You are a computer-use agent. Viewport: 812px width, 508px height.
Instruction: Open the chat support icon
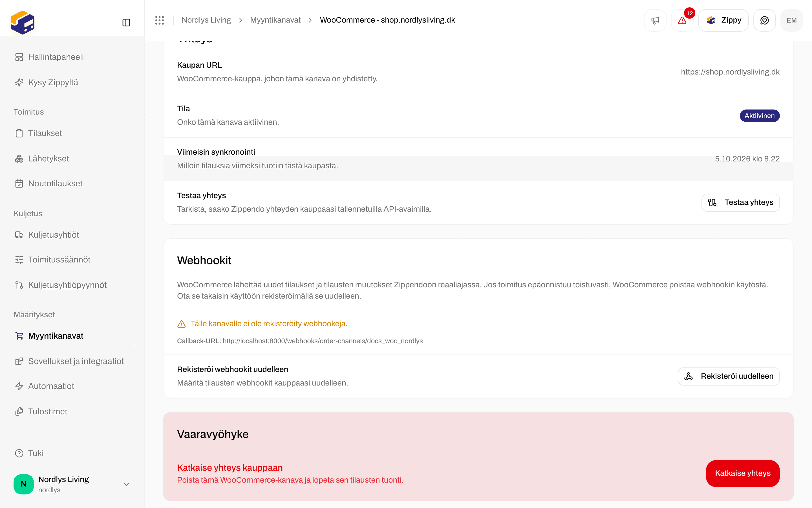click(x=764, y=20)
